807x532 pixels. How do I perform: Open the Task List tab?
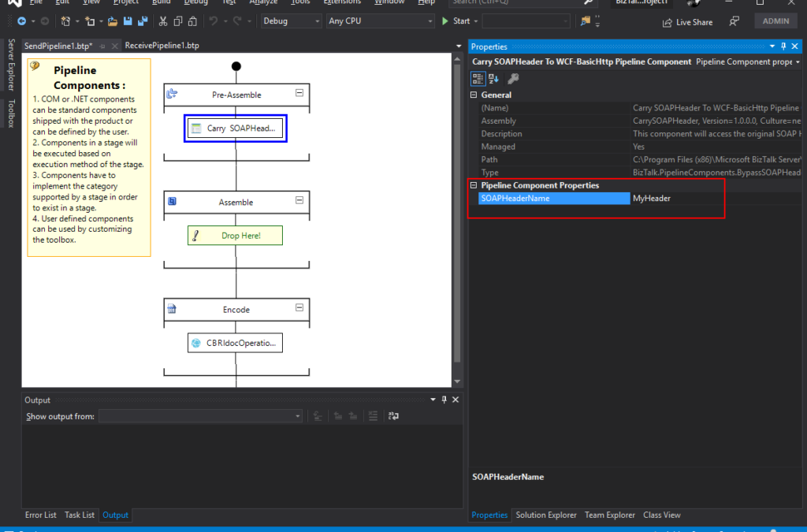[x=80, y=515]
